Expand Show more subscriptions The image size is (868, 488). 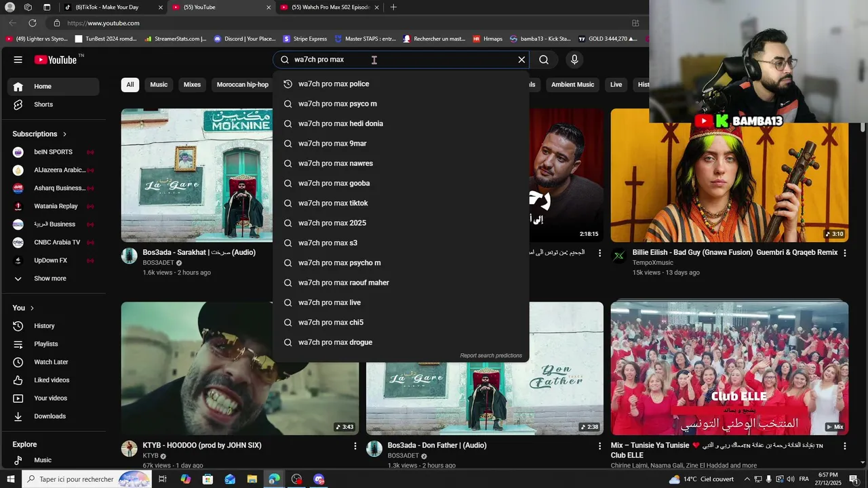pos(53,279)
